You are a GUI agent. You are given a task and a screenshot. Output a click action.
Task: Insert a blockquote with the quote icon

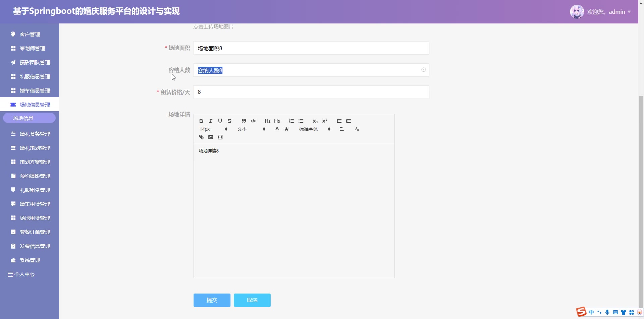click(x=244, y=121)
